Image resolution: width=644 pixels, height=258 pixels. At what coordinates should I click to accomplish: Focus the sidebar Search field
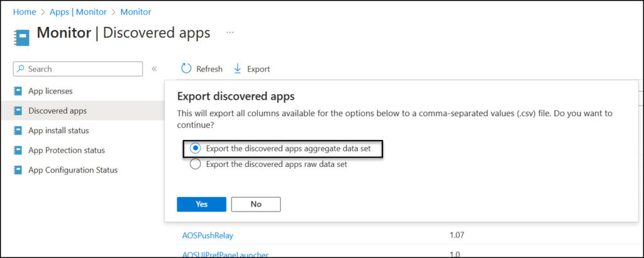(78, 69)
